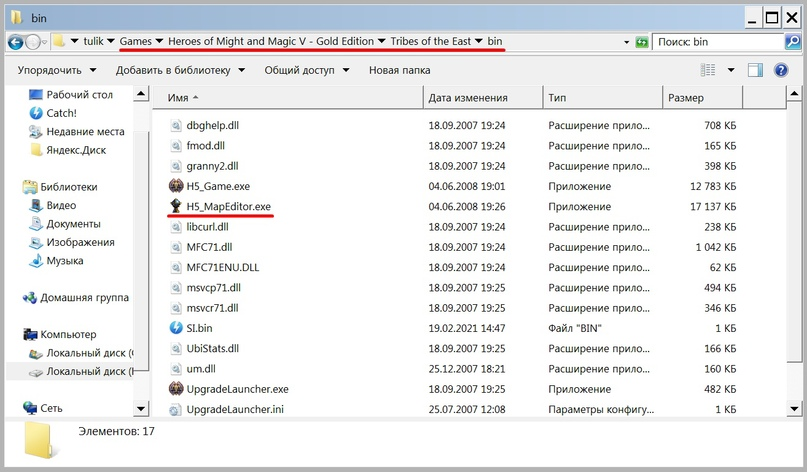
Task: Click file list scrollbar down arrow
Action: click(794, 409)
